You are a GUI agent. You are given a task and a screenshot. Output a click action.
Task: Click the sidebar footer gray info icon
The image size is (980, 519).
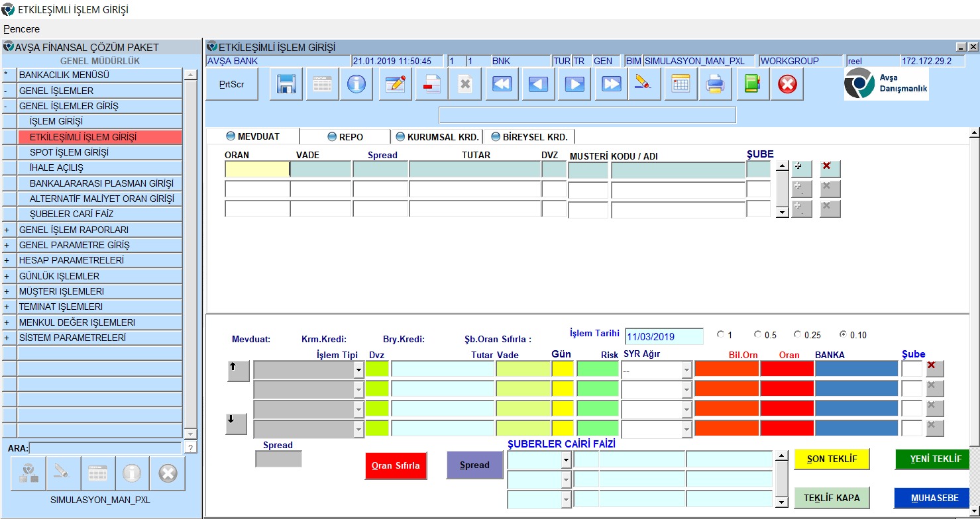tap(132, 473)
